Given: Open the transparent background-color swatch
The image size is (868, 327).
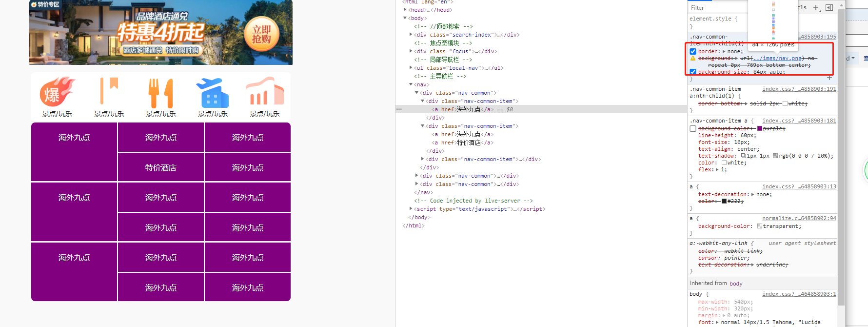Looking at the screenshot, I should pos(760,226).
